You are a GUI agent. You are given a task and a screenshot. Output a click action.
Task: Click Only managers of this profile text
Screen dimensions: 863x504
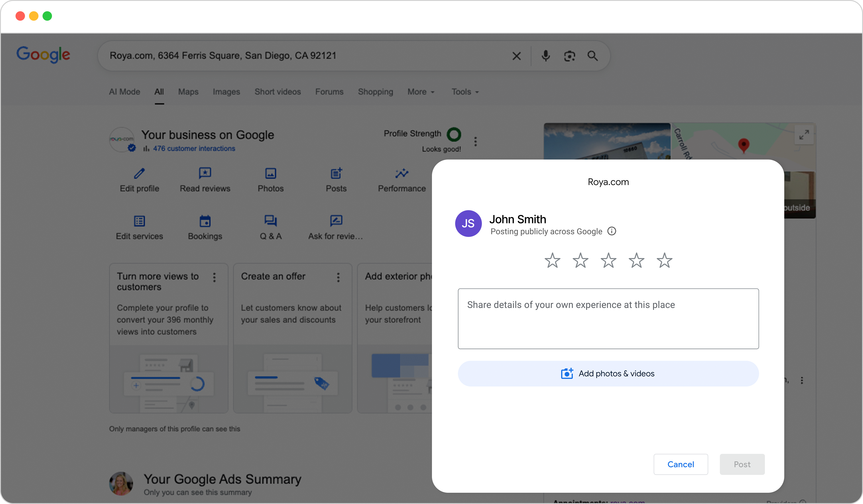pos(175,429)
